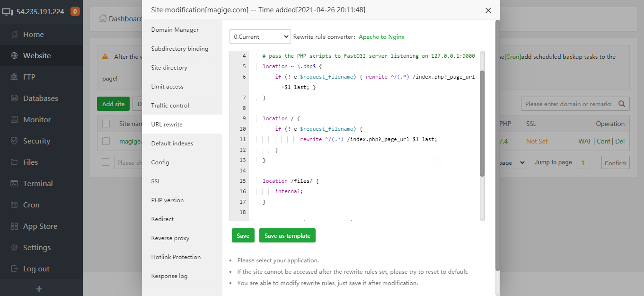Open the Security shield icon
This screenshot has height=296, width=644.
14,141
